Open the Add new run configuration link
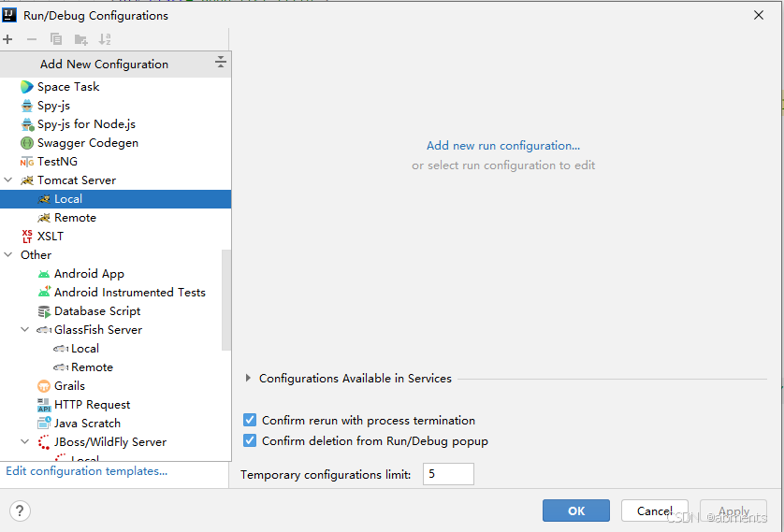The width and height of the screenshot is (784, 532). 502,146
